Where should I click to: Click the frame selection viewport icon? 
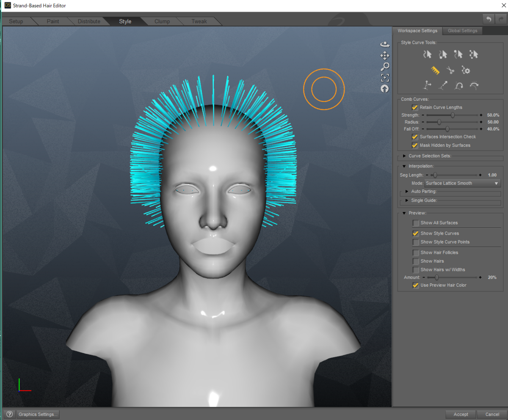385,77
